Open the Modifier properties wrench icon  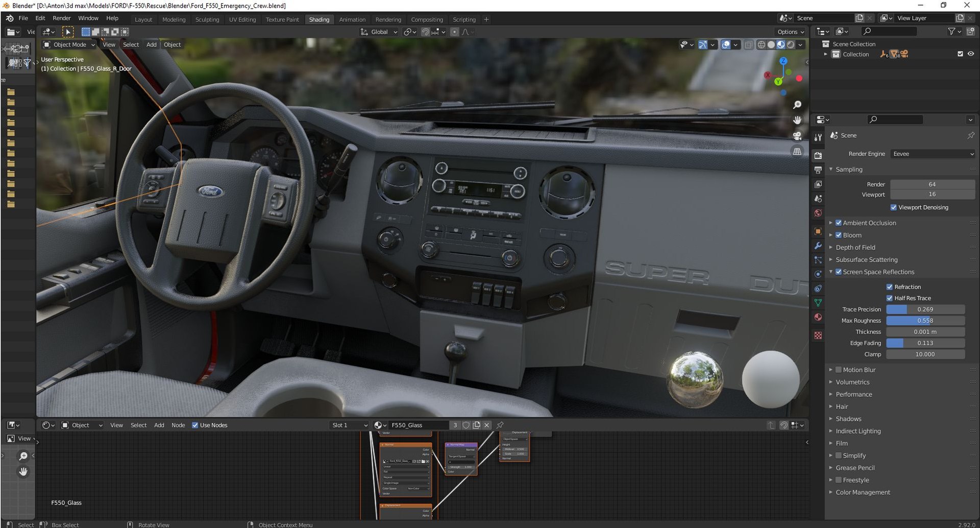pos(818,246)
